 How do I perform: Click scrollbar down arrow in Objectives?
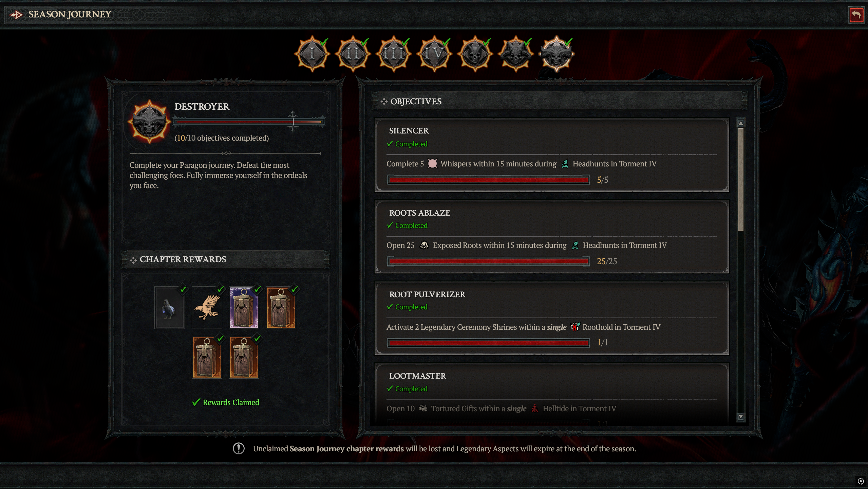tap(741, 416)
